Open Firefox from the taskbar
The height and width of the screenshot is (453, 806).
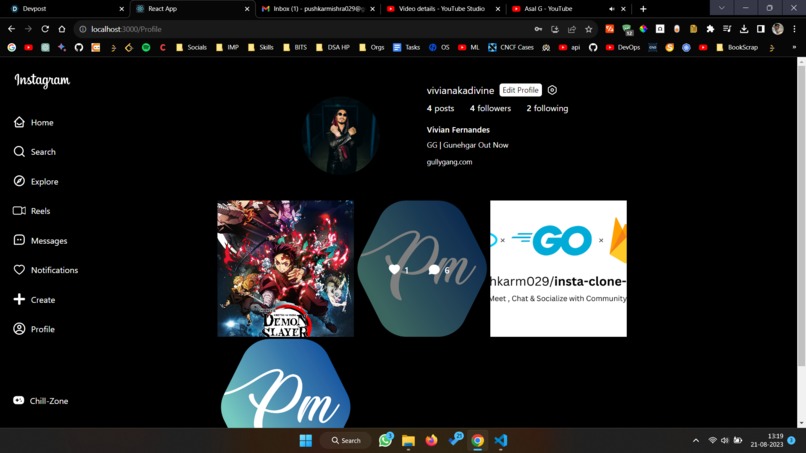[431, 441]
